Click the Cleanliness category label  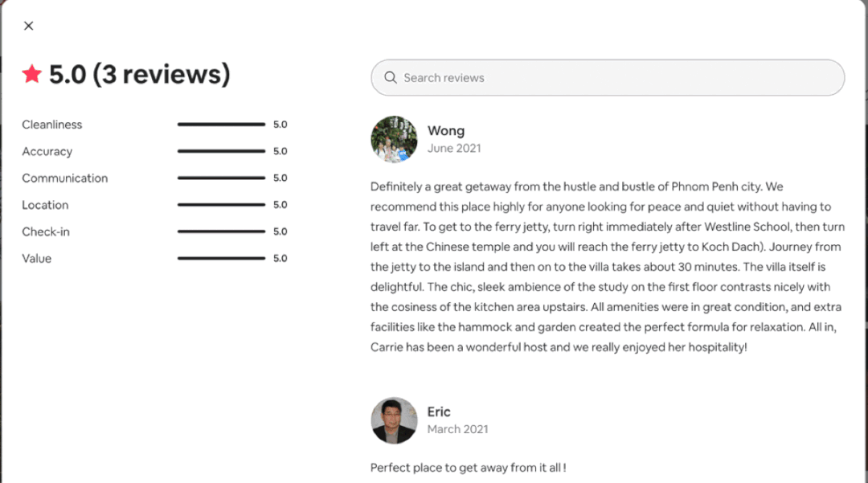pos(52,125)
